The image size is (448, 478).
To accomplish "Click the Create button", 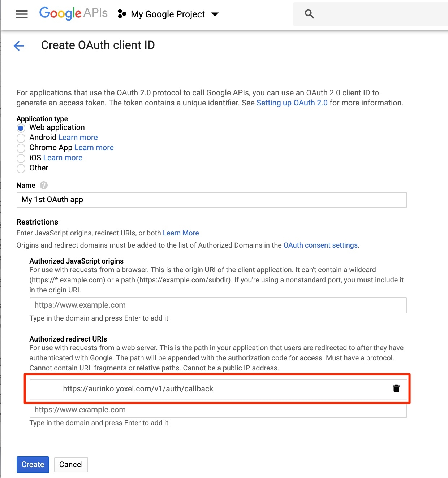I will coord(33,465).
